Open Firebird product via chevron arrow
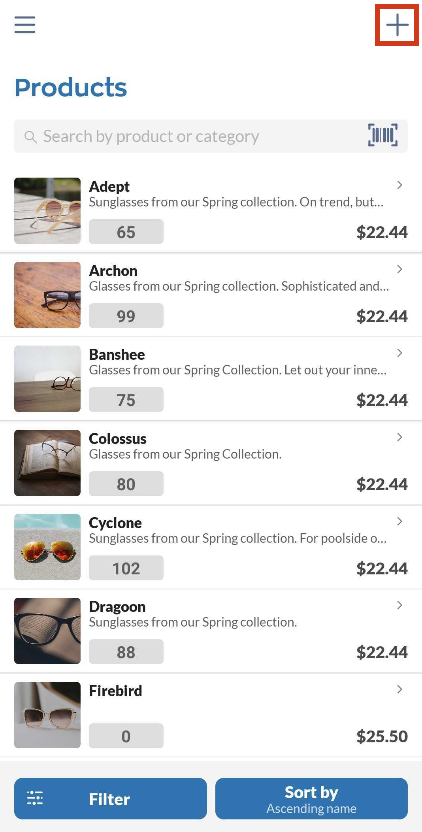 (400, 689)
